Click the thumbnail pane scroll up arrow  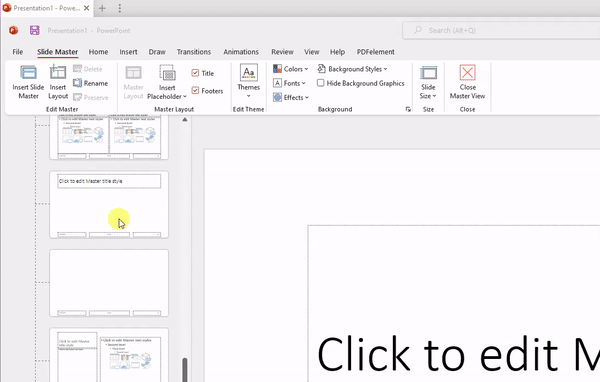pos(185,119)
